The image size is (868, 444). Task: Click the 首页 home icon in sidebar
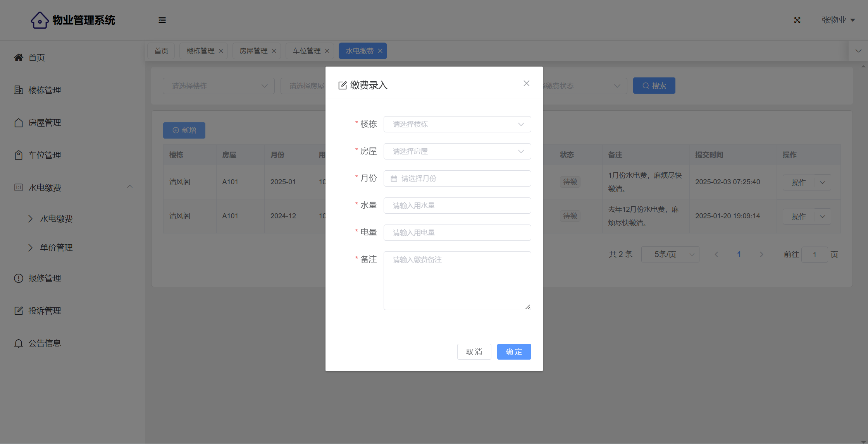point(19,58)
